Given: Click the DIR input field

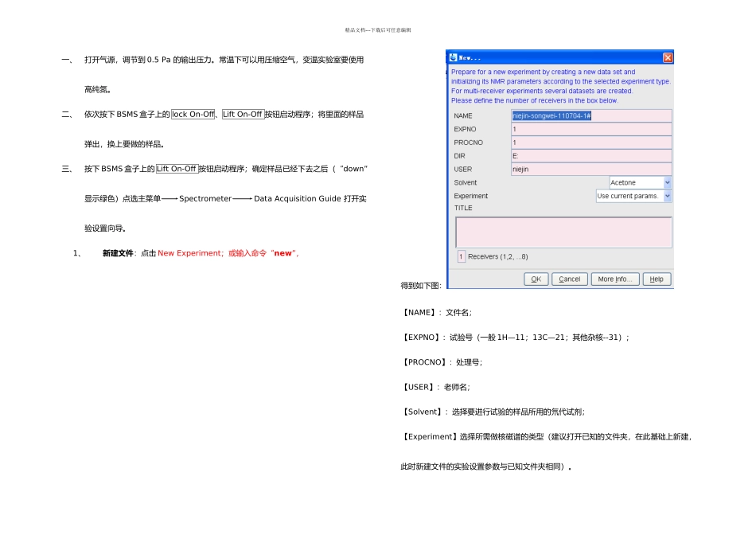Looking at the screenshot, I should [591, 156].
